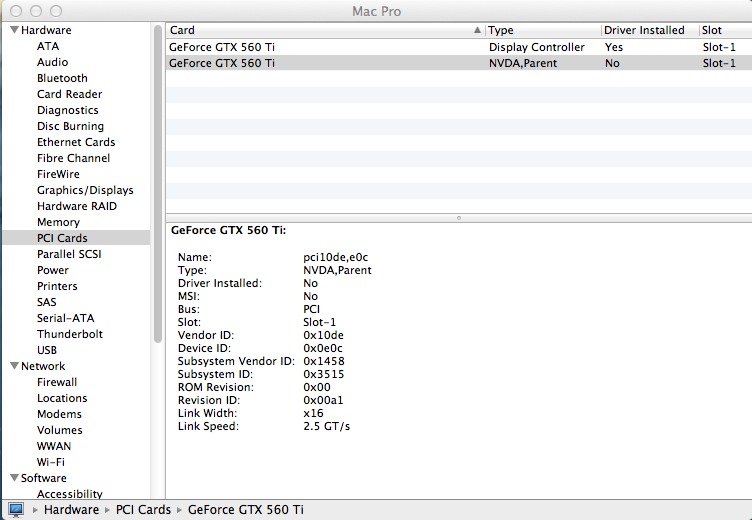This screenshot has height=520, width=752.
Task: Click the Revision ID value 0x00a1
Action: (323, 400)
